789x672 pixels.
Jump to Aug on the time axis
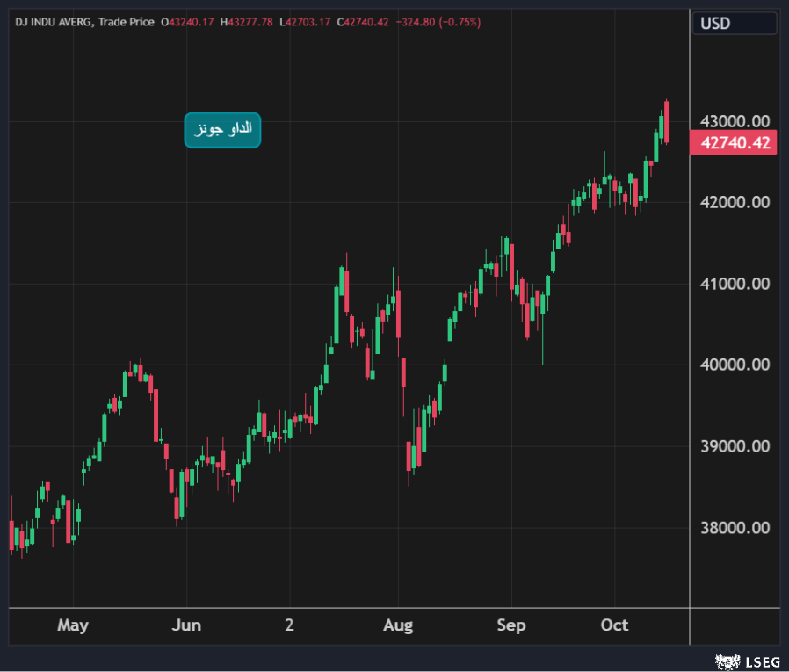pyautogui.click(x=398, y=625)
